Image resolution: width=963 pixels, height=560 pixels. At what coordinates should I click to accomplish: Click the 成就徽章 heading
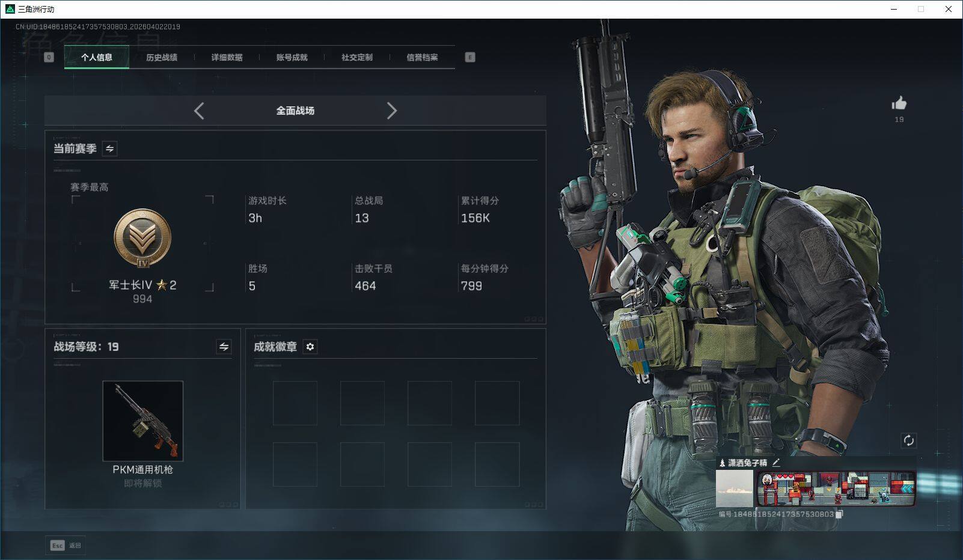(275, 347)
